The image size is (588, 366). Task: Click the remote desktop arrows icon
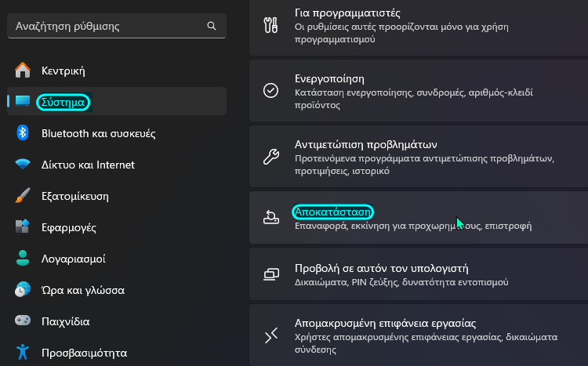pos(270,335)
